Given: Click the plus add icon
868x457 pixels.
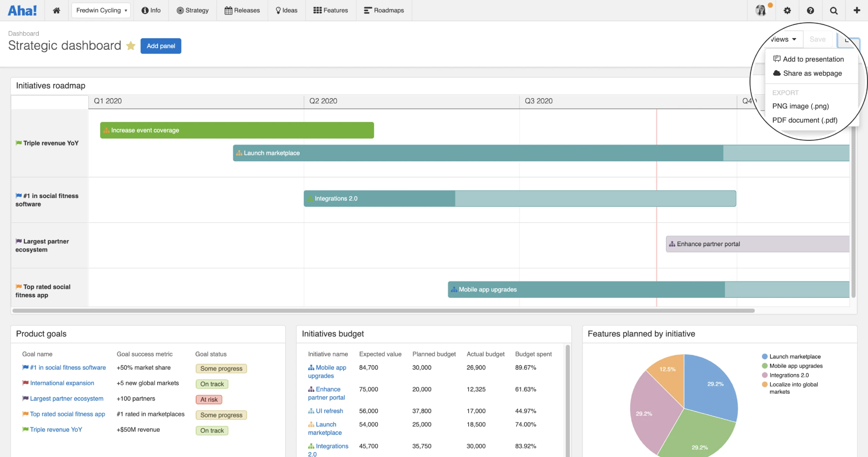Looking at the screenshot, I should [857, 10].
